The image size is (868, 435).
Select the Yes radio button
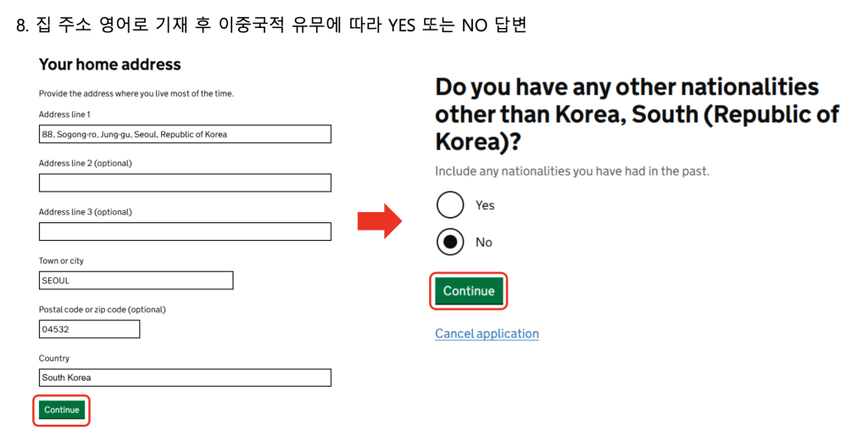pyautogui.click(x=450, y=205)
